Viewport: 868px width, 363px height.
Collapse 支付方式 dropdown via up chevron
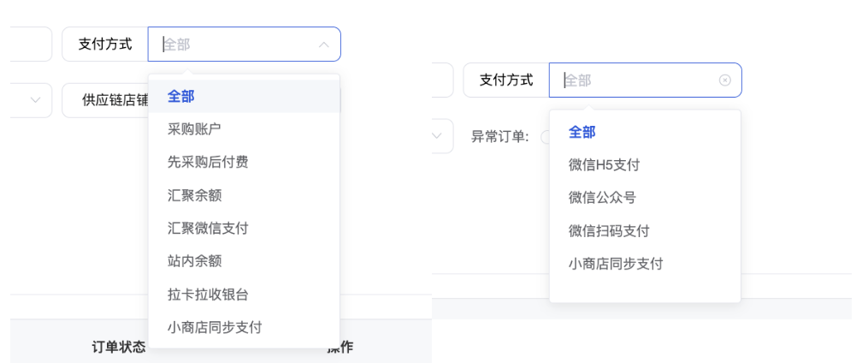[x=323, y=45]
